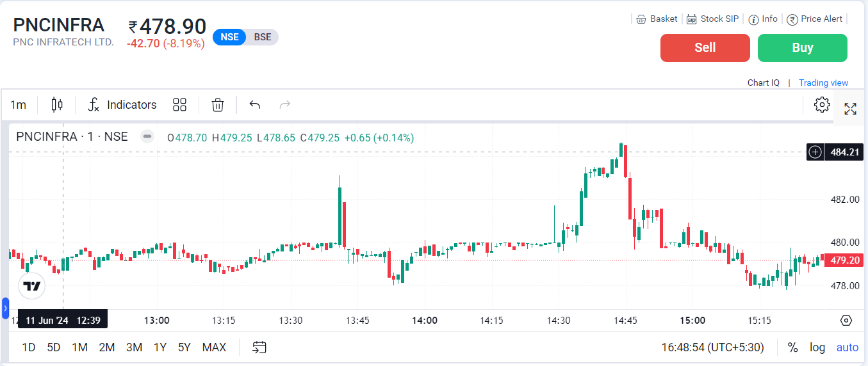868x366 pixels.
Task: Click the red Sell button
Action: click(705, 48)
